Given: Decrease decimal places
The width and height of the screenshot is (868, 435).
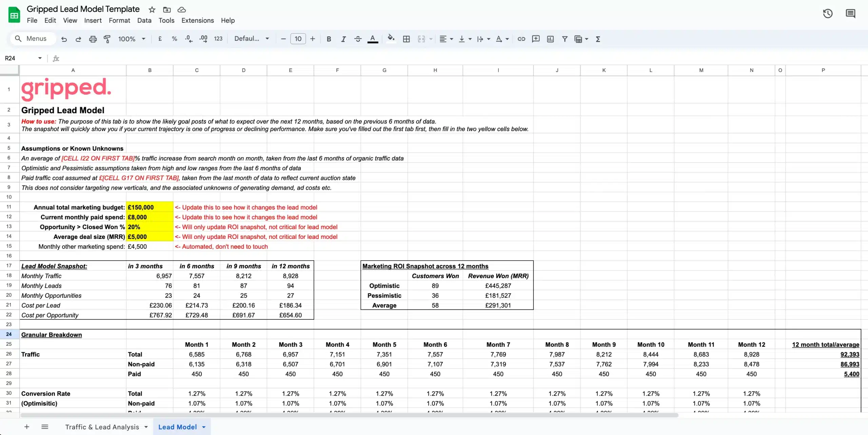Looking at the screenshot, I should (x=189, y=39).
